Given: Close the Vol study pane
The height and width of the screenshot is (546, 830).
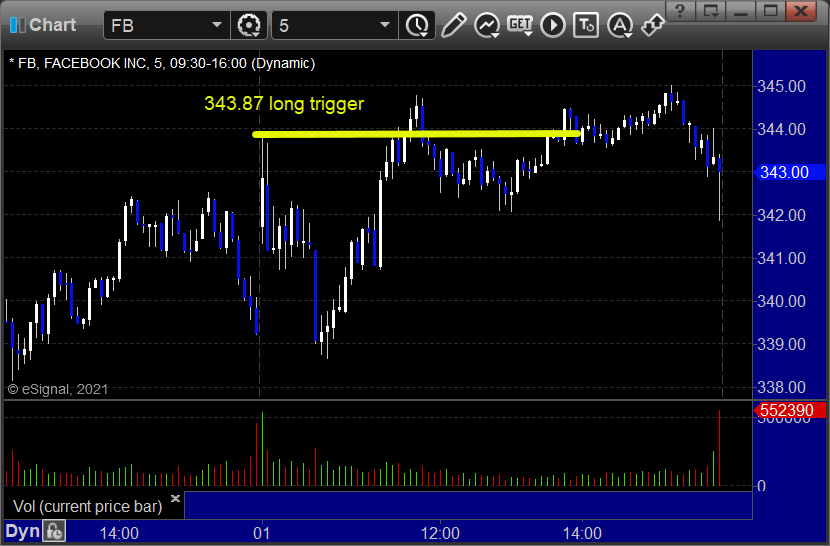Looking at the screenshot, I should (x=176, y=498).
